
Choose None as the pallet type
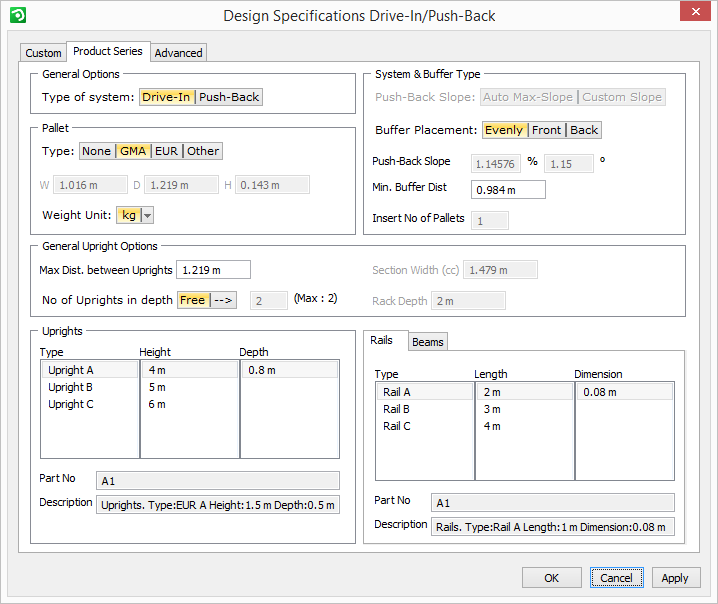pos(97,151)
